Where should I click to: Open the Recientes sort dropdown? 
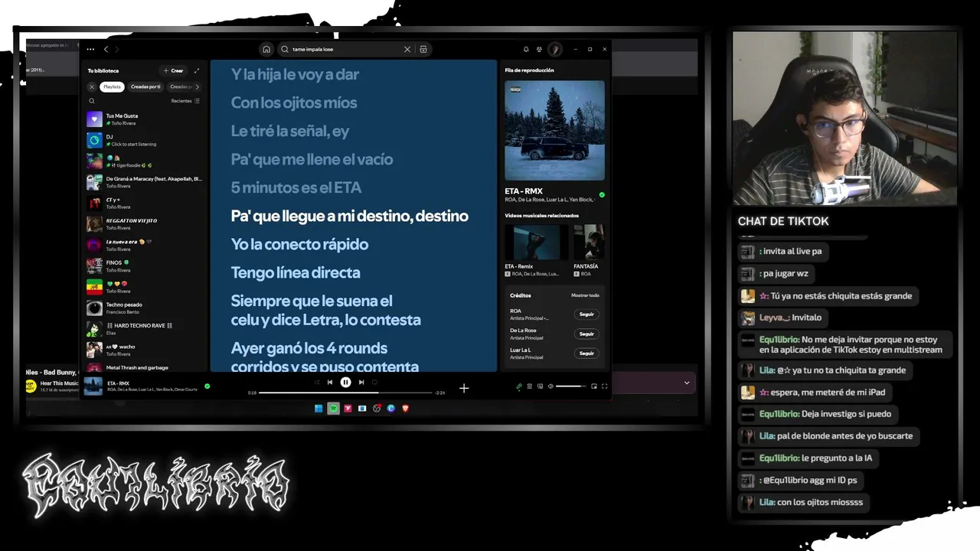click(x=185, y=101)
